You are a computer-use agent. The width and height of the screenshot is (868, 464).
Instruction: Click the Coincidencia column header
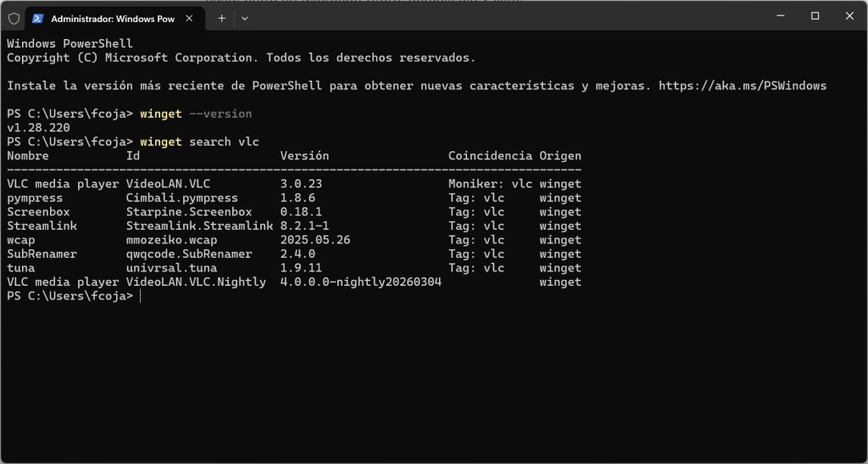[490, 156]
